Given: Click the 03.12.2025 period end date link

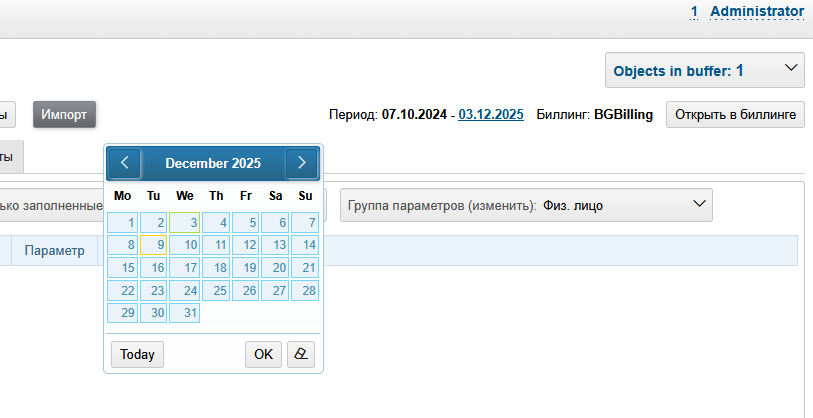Looking at the screenshot, I should (x=491, y=115).
